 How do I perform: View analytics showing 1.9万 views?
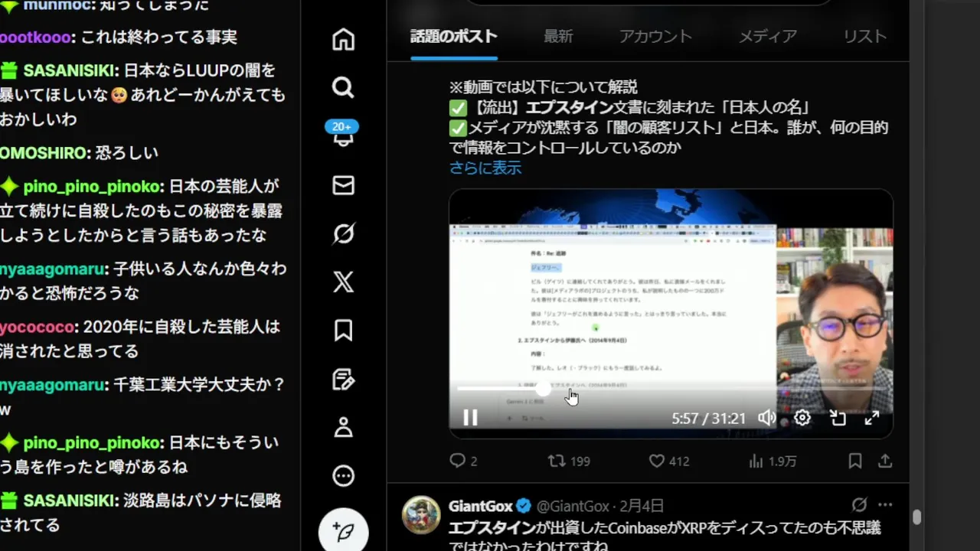tap(773, 461)
